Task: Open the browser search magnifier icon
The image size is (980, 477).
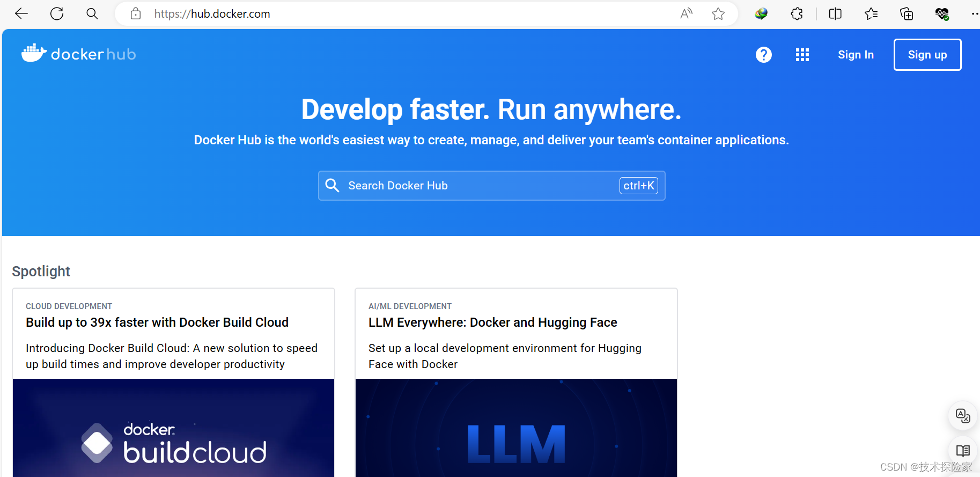Action: (92, 13)
